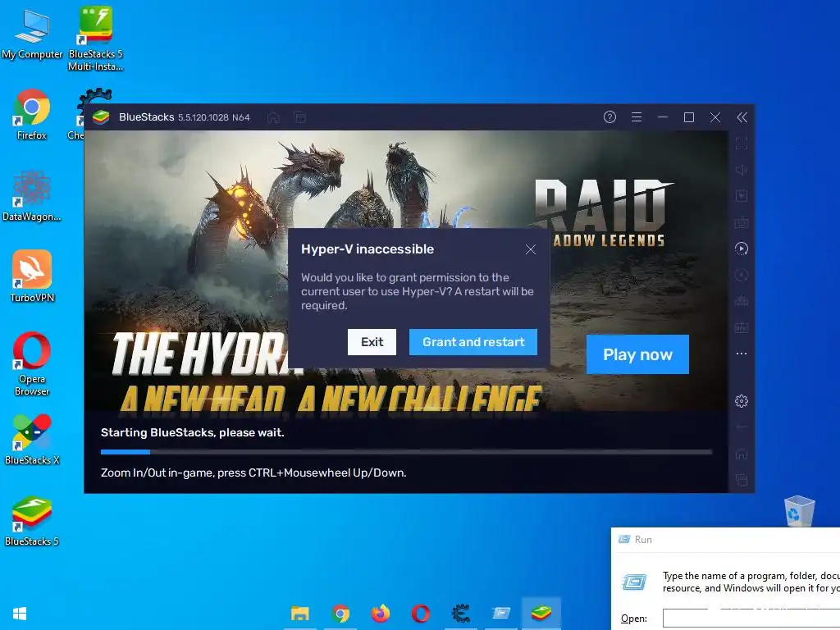Select Opera Browser desktop shortcut

(x=32, y=364)
